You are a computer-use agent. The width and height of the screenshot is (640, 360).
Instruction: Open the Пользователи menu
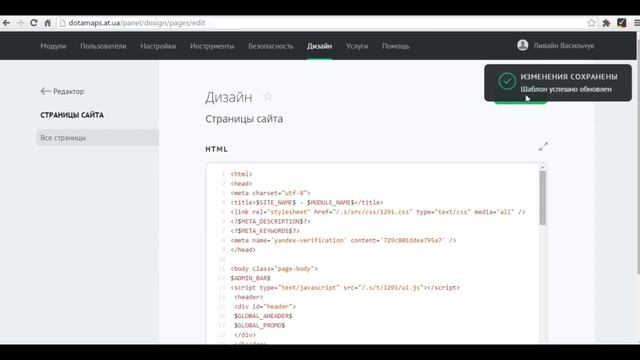[x=103, y=46]
